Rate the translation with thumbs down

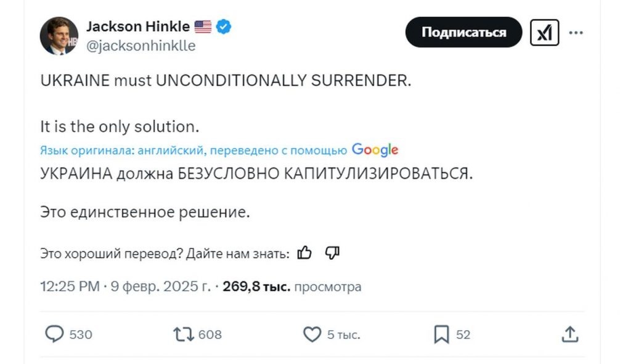coord(331,252)
